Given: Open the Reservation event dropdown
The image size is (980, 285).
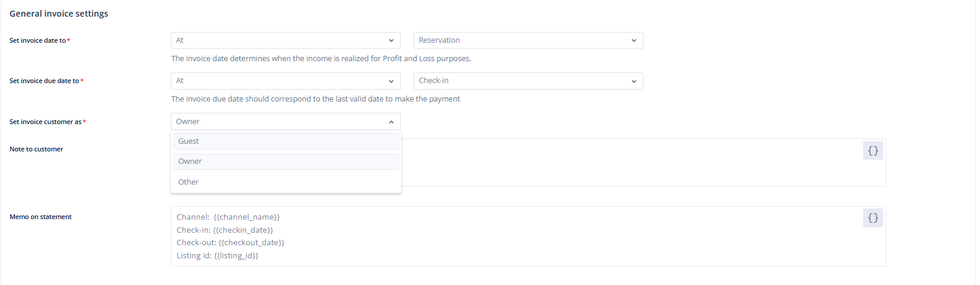Looking at the screenshot, I should [528, 40].
